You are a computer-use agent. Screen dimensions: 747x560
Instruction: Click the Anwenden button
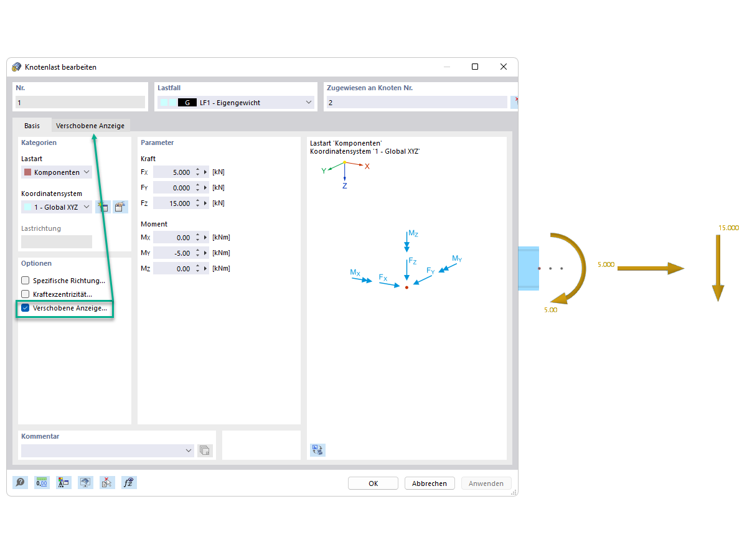(486, 483)
